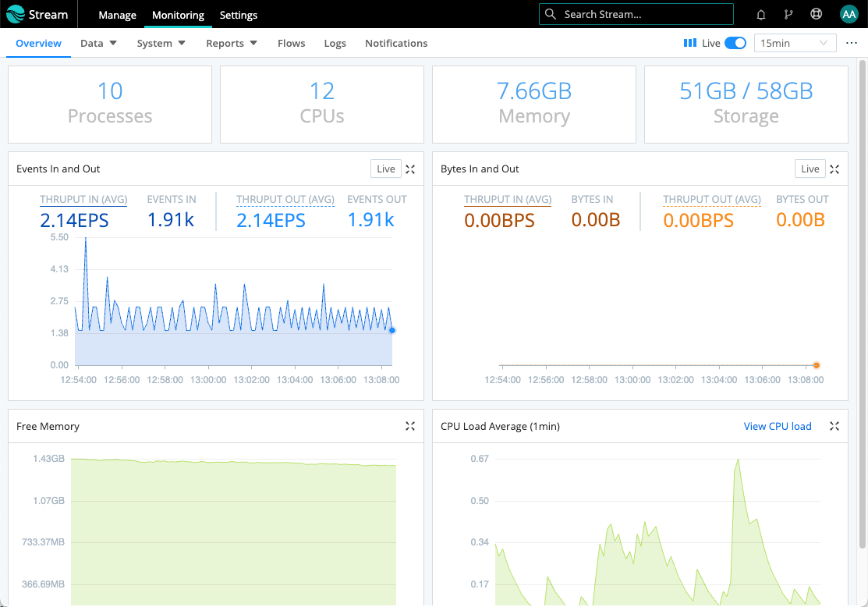Click the Search Stream input field

pyautogui.click(x=636, y=14)
